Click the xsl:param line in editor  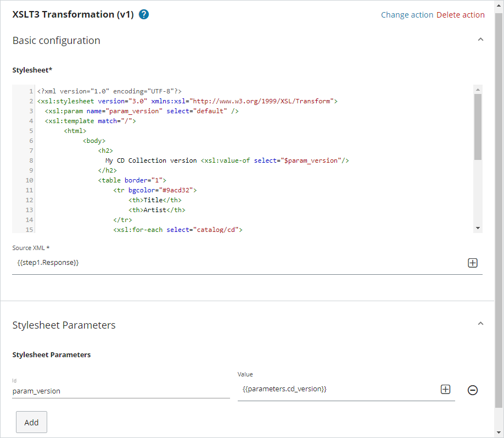point(142,111)
